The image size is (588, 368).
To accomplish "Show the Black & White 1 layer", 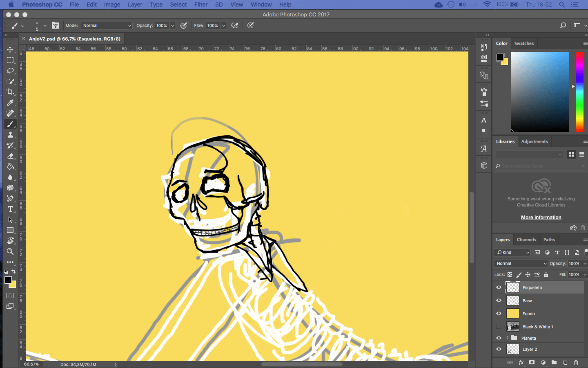I will (x=499, y=327).
